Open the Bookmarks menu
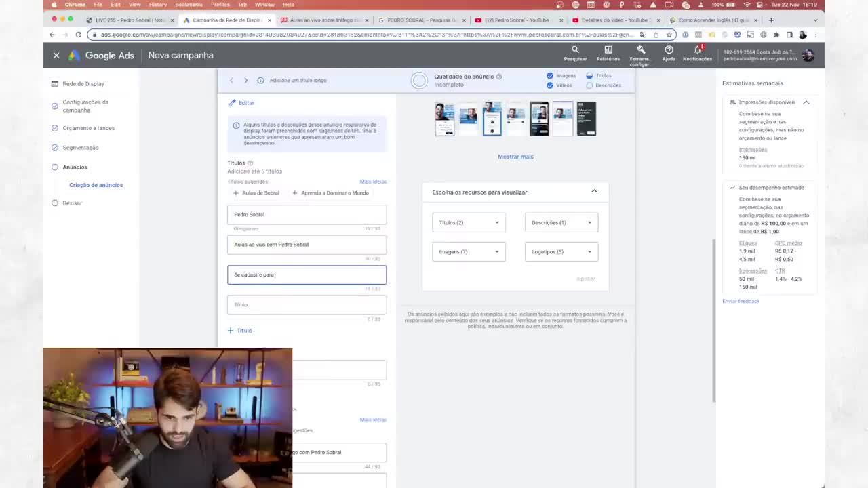Screen dimensions: 868x488 coord(189,5)
